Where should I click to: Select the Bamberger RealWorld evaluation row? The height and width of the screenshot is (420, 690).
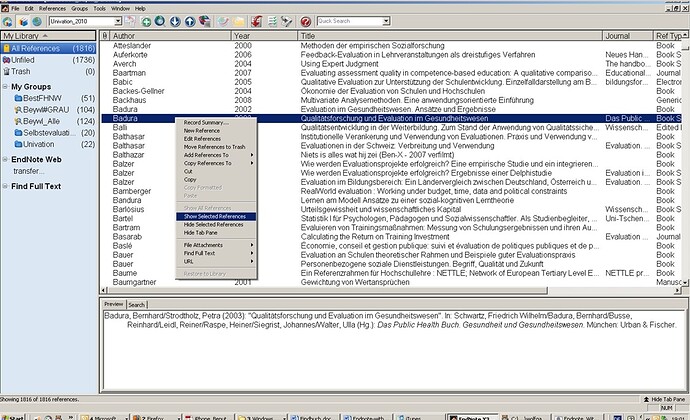tap(392, 191)
